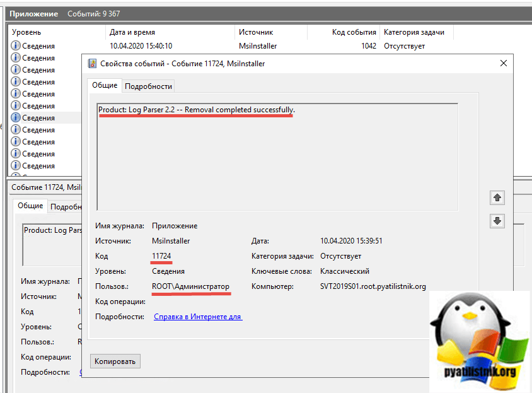The height and width of the screenshot is (393, 532).
Task: Click the event description text box
Action: [x=277, y=158]
